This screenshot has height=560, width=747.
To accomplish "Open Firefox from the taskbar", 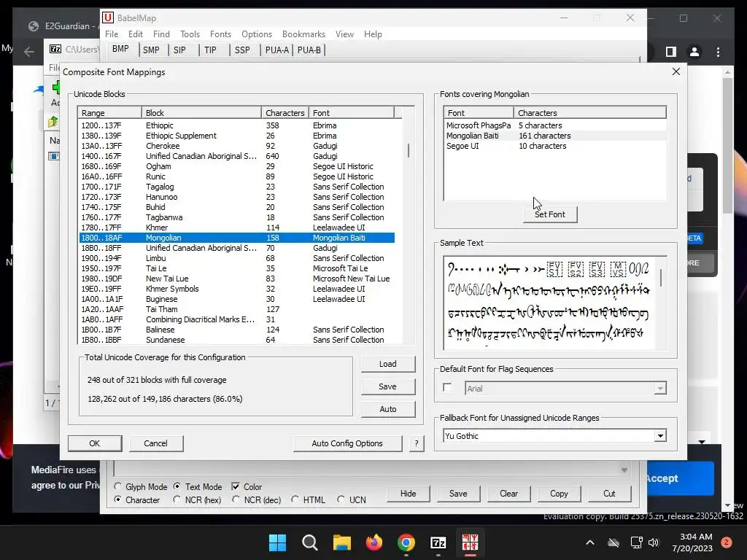I will tap(374, 542).
